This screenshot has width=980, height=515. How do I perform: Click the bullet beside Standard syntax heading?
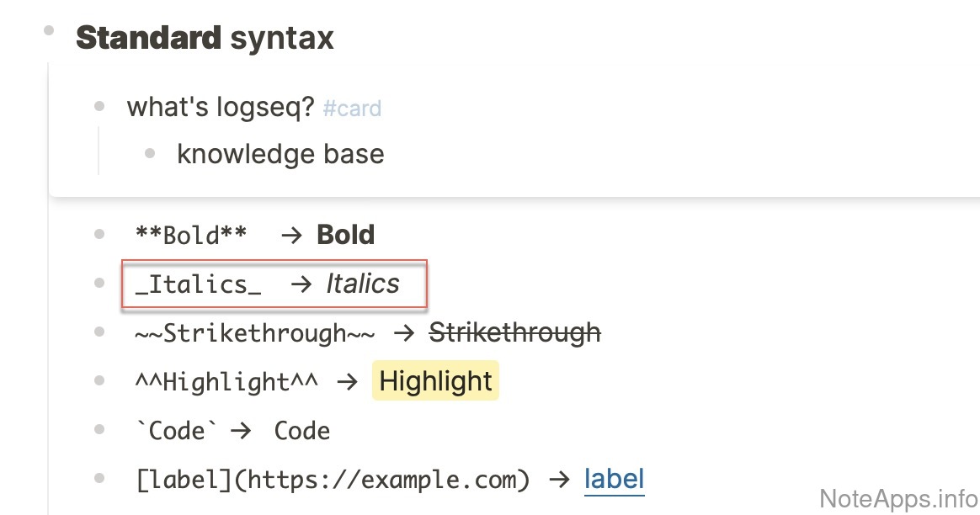pos(49,31)
